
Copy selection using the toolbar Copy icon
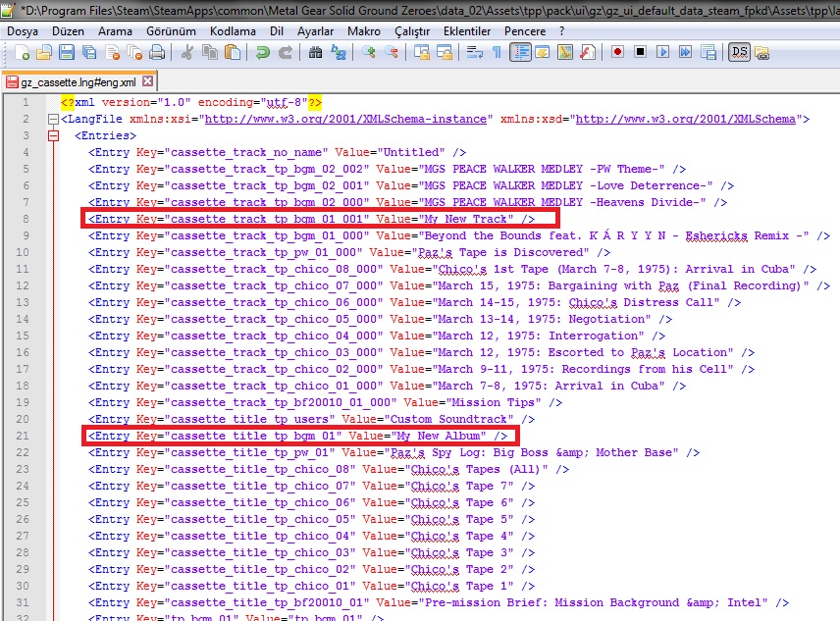pyautogui.click(x=209, y=52)
